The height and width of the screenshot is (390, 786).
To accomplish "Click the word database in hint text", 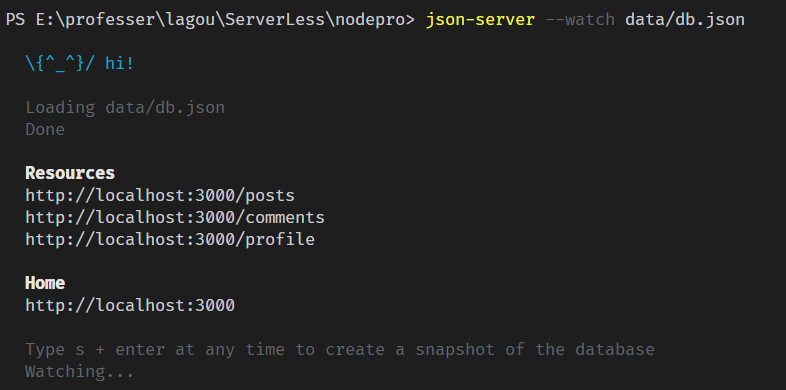I will [x=615, y=349].
